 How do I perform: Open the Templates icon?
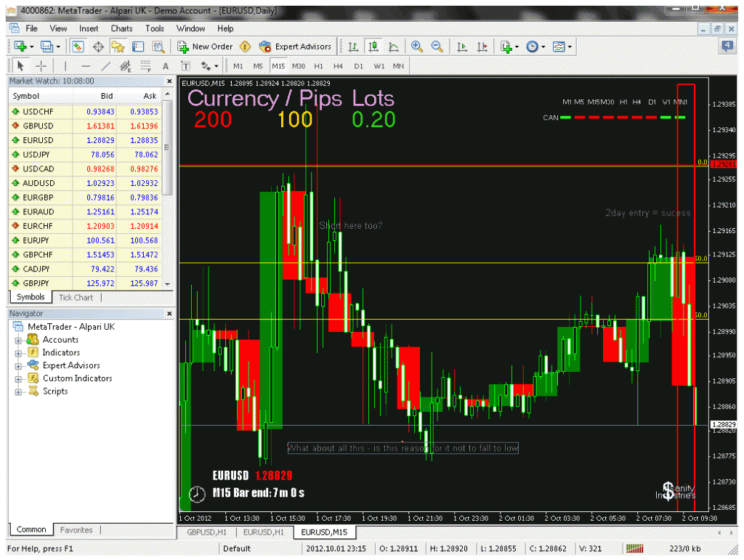(559, 46)
